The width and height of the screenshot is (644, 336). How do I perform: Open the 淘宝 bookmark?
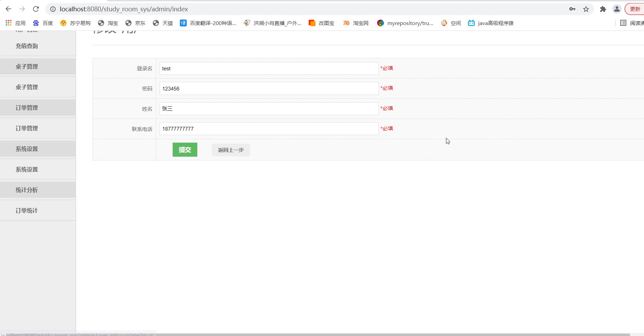(108, 23)
